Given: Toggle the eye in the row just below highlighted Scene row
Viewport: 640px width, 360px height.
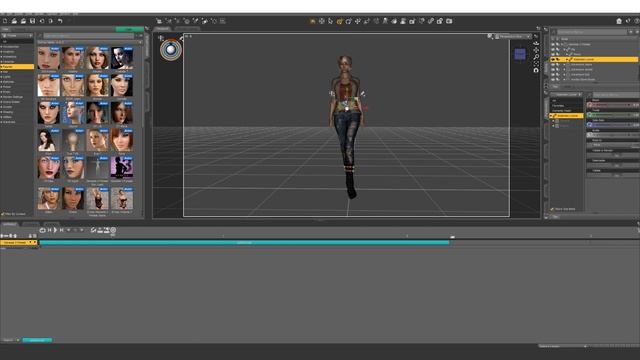Looking at the screenshot, I should [x=553, y=64].
